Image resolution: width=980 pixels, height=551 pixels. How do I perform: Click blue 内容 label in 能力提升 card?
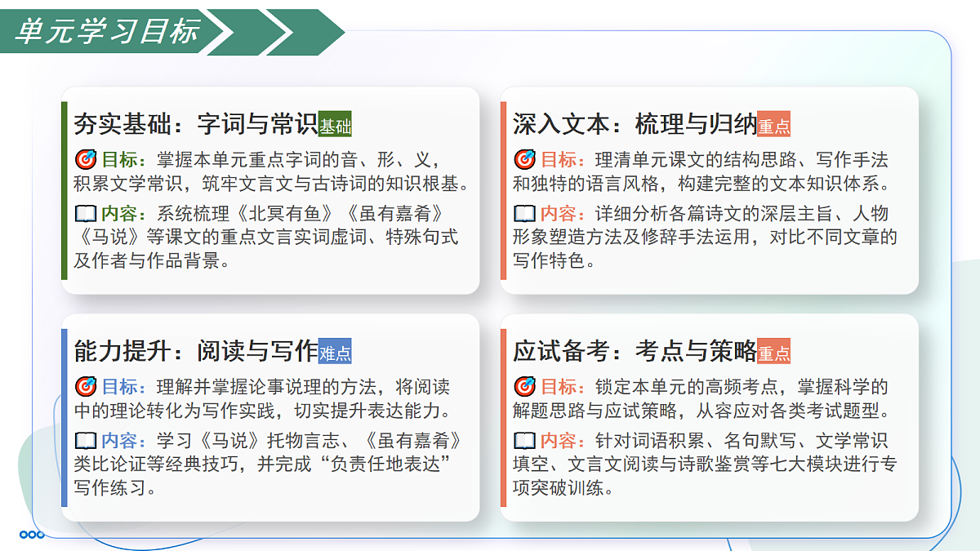124,442
